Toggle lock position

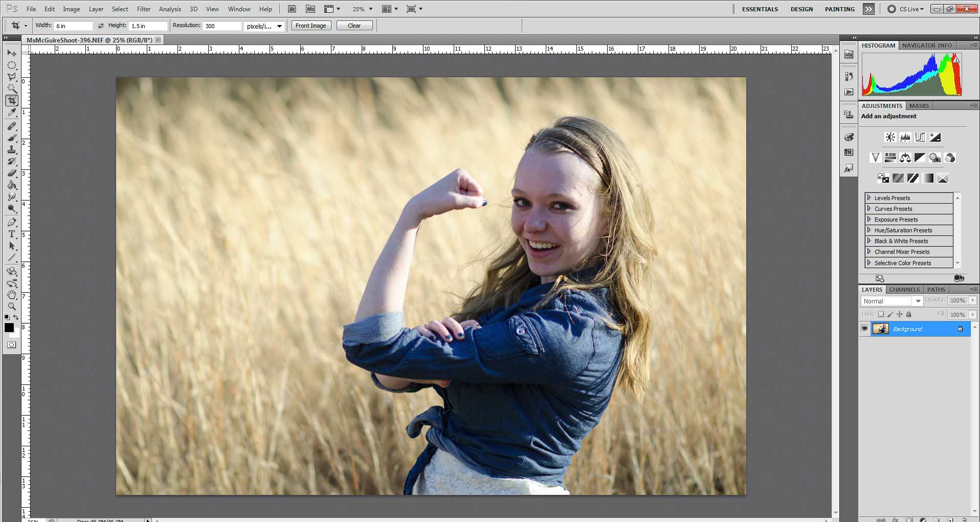899,314
